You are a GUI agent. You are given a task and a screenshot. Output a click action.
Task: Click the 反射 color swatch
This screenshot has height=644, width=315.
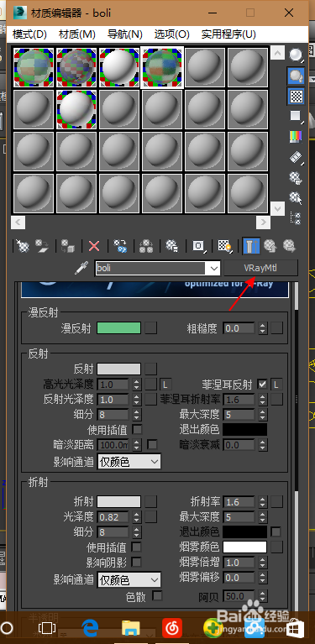118,369
